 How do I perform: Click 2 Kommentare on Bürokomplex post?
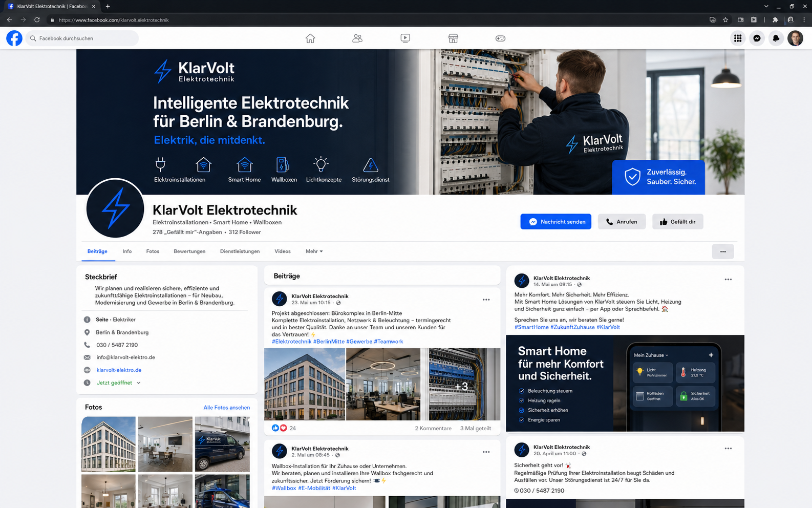pyautogui.click(x=433, y=429)
